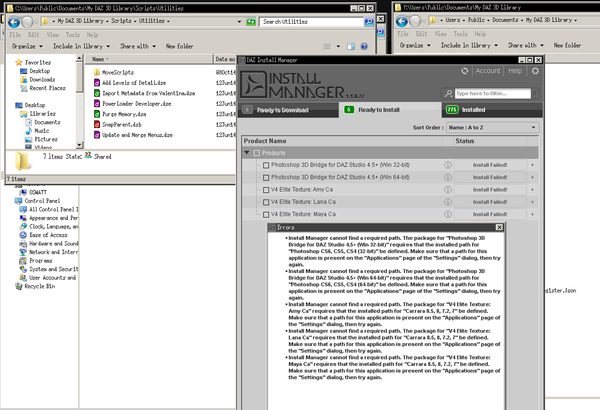Click New folder in Utilities window
Image resolution: width=600 pixels, height=410 pixels.
[x=179, y=46]
